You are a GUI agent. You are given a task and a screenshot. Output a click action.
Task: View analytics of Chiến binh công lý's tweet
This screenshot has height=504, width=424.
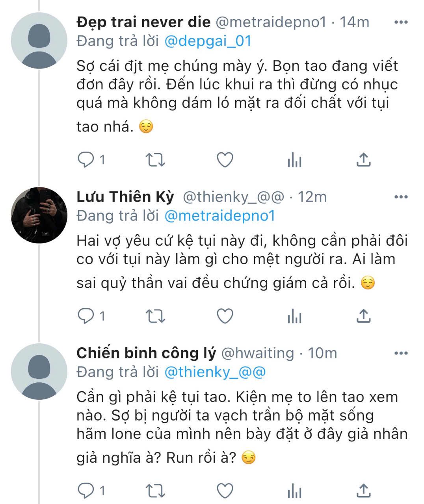pyautogui.click(x=294, y=491)
